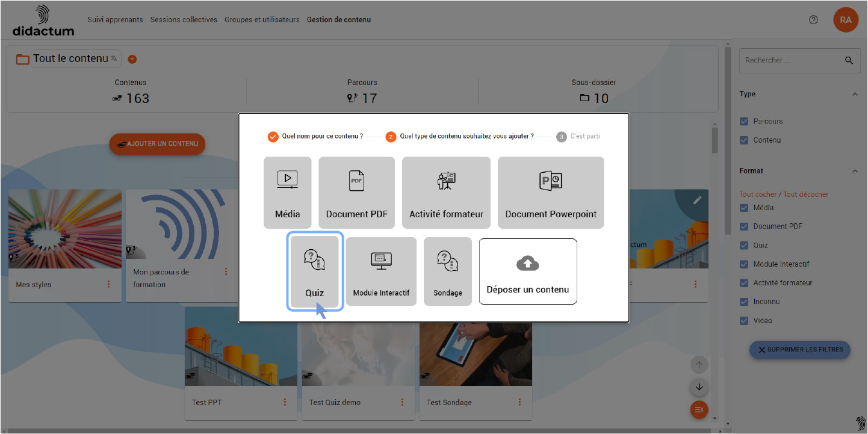Screen dimensions: 868x434
Task: Toggle the Document PDF format checkbox
Action: (x=745, y=227)
